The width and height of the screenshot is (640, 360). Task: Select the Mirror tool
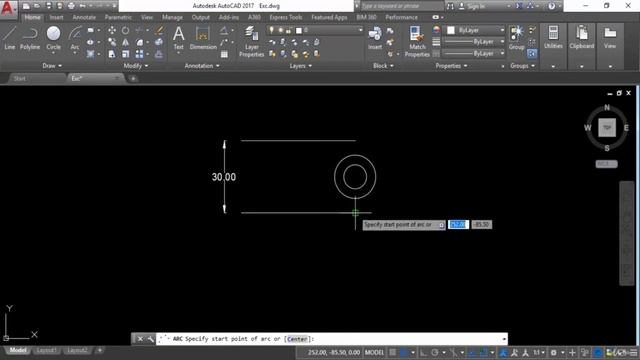point(125,42)
